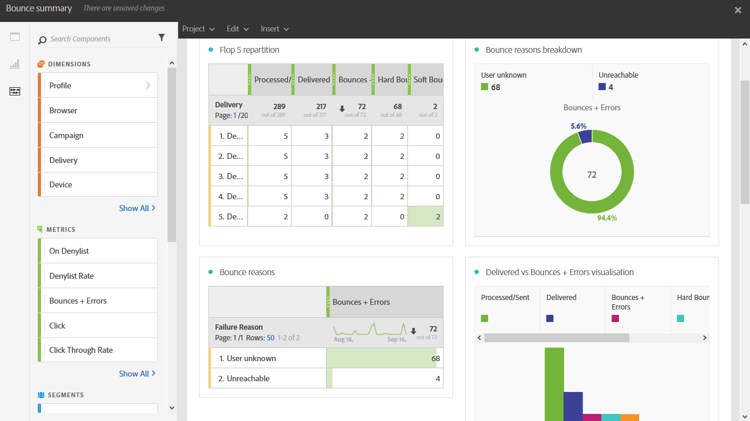Open the Insert dropdown menu
The width and height of the screenshot is (750, 421).
pos(275,29)
